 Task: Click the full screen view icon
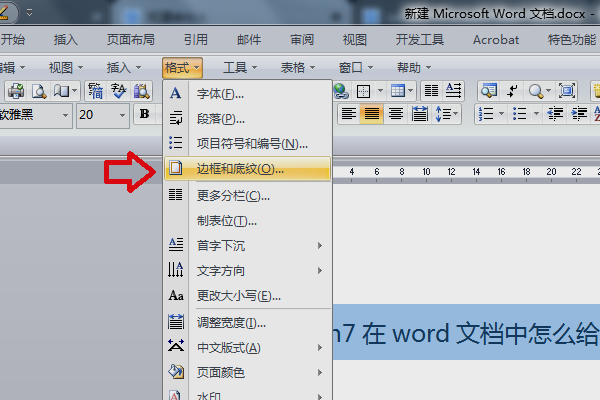tap(567, 91)
